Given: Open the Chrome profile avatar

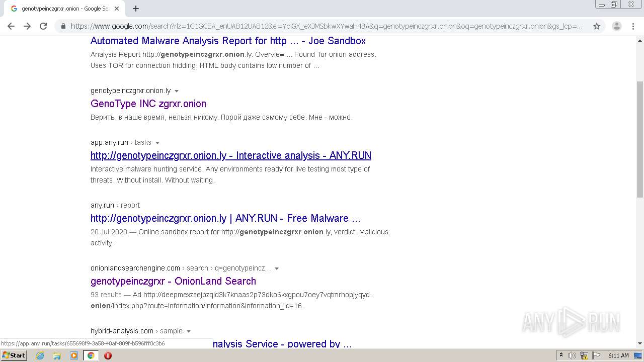Looking at the screenshot, I should [x=617, y=26].
